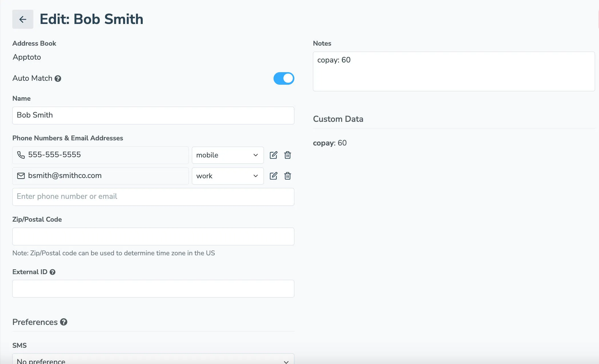This screenshot has width=599, height=364.
Task: Click the edit pencil next to 555-555-5555
Action: click(x=274, y=155)
